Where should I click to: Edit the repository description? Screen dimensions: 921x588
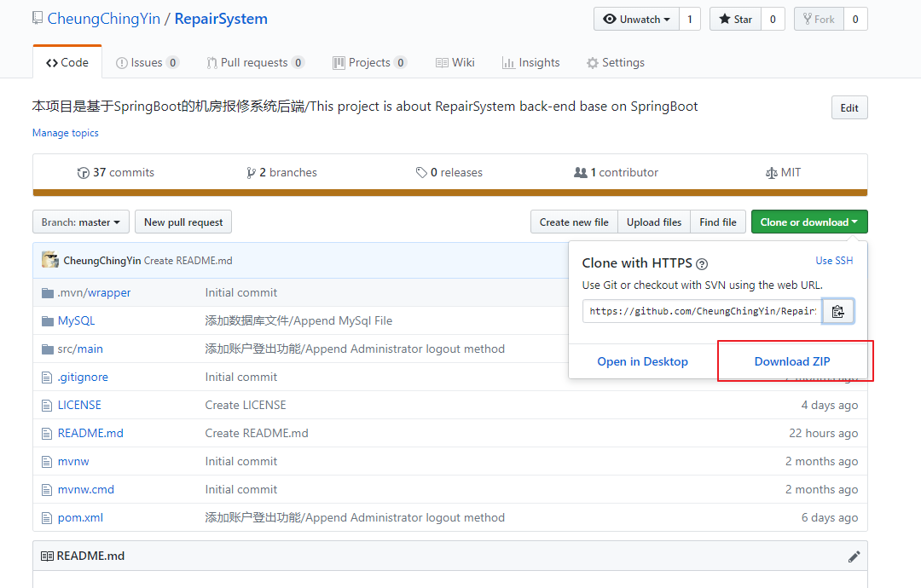(849, 108)
